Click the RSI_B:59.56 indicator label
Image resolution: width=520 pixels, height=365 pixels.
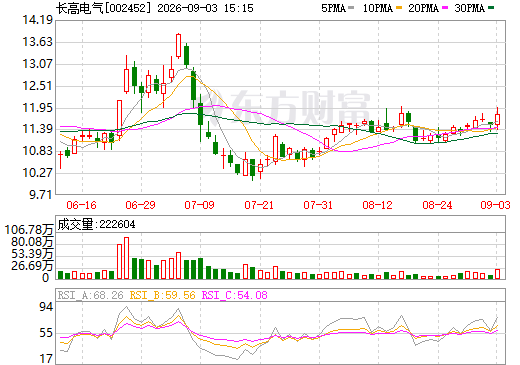[162, 295]
